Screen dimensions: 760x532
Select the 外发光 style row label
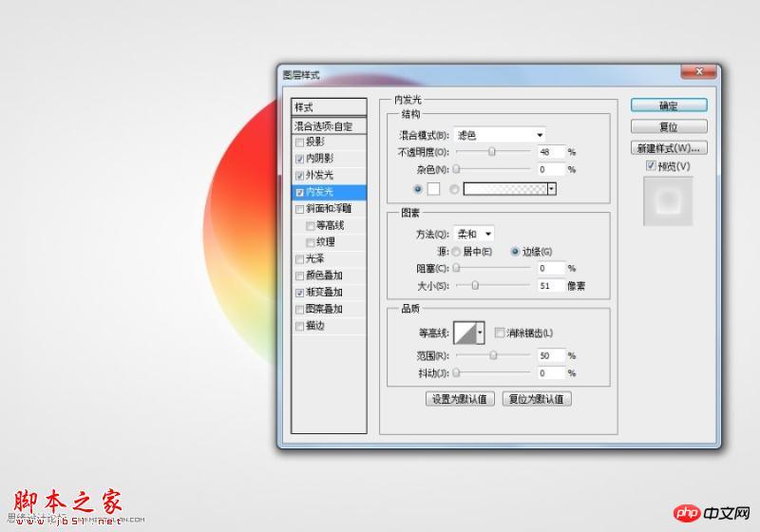tap(319, 175)
